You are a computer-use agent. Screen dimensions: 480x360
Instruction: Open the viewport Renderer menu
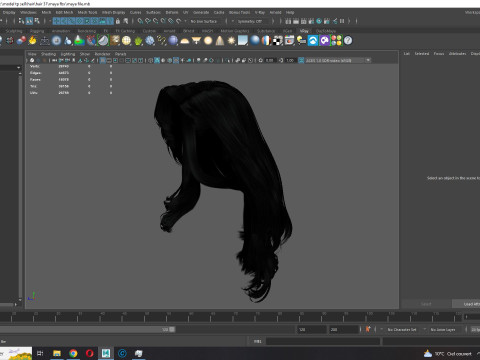[x=102, y=54]
